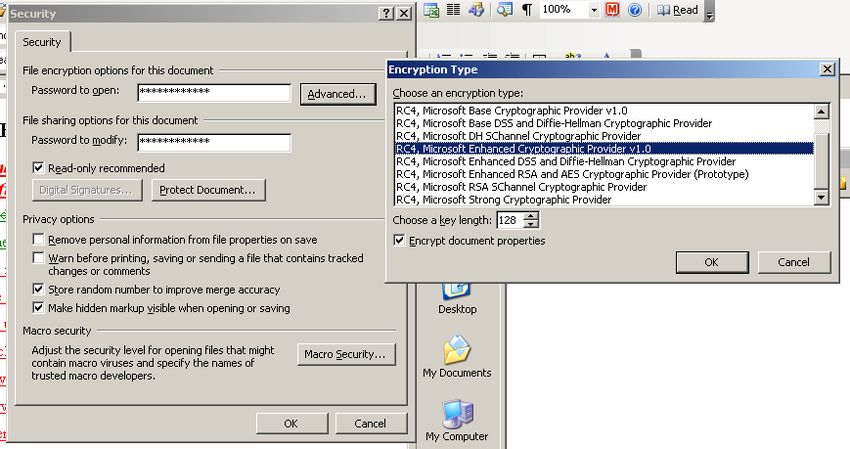The width and height of the screenshot is (850, 449).
Task: Click the Password to modify field
Action: (x=214, y=143)
